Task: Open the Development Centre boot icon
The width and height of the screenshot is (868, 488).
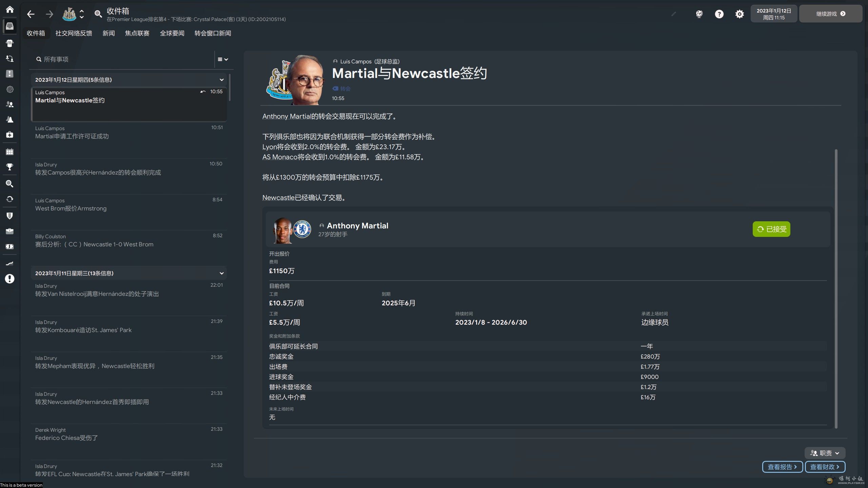Action: (9, 263)
